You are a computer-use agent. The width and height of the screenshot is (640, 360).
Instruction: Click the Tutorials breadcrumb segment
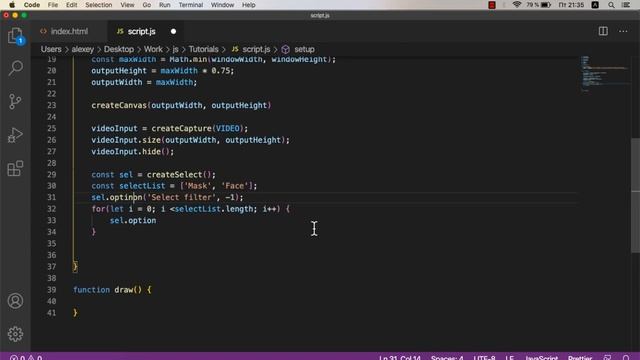tap(203, 49)
